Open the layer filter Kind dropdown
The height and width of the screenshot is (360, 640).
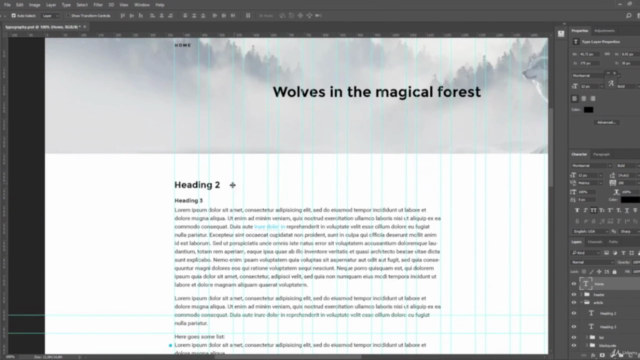point(586,253)
